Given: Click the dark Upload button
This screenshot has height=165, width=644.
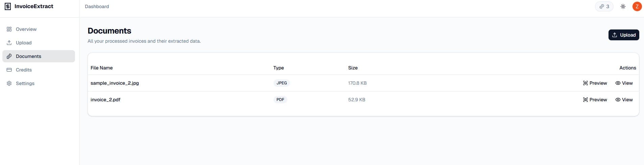Looking at the screenshot, I should click(x=624, y=35).
